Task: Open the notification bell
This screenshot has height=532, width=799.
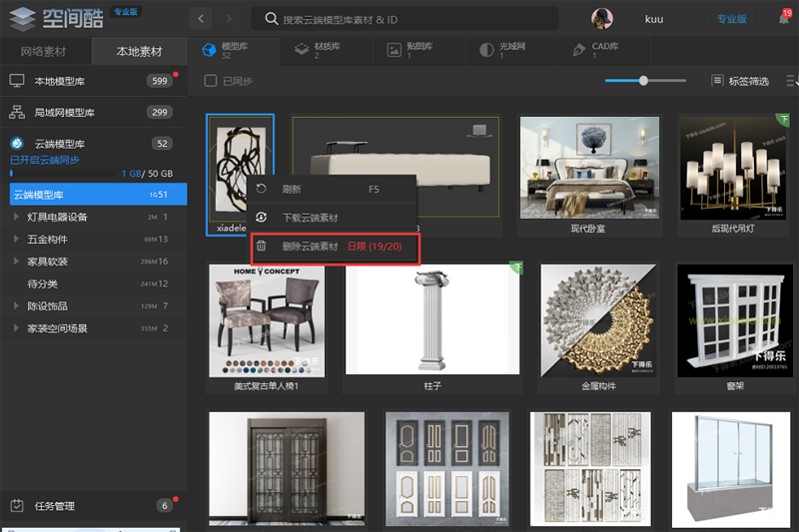Action: point(783,18)
